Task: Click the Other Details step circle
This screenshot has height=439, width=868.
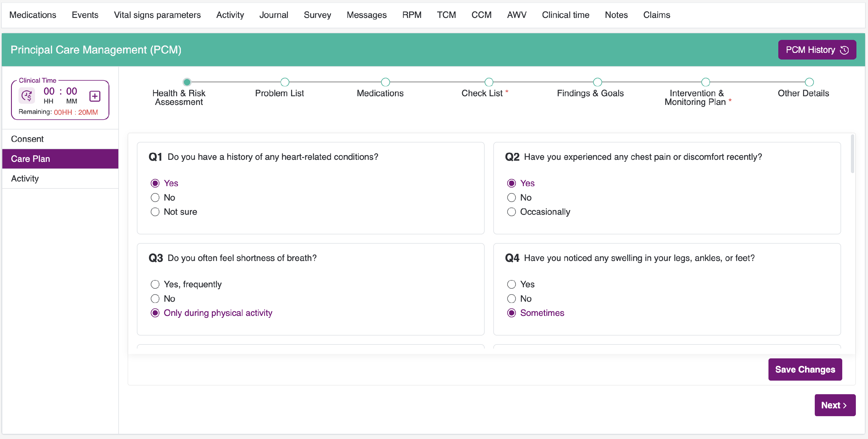Action: click(x=809, y=82)
